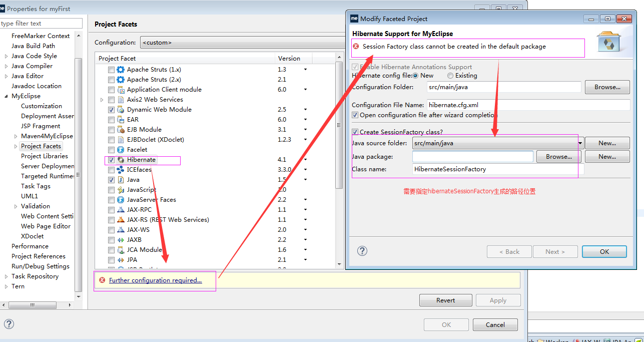
Task: Click Cancel in Properties window
Action: tap(495, 324)
